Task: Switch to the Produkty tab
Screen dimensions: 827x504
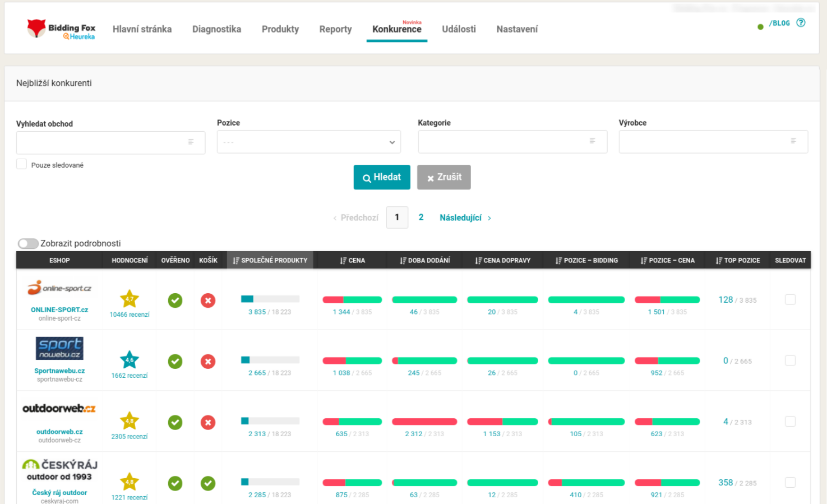Action: coord(280,29)
